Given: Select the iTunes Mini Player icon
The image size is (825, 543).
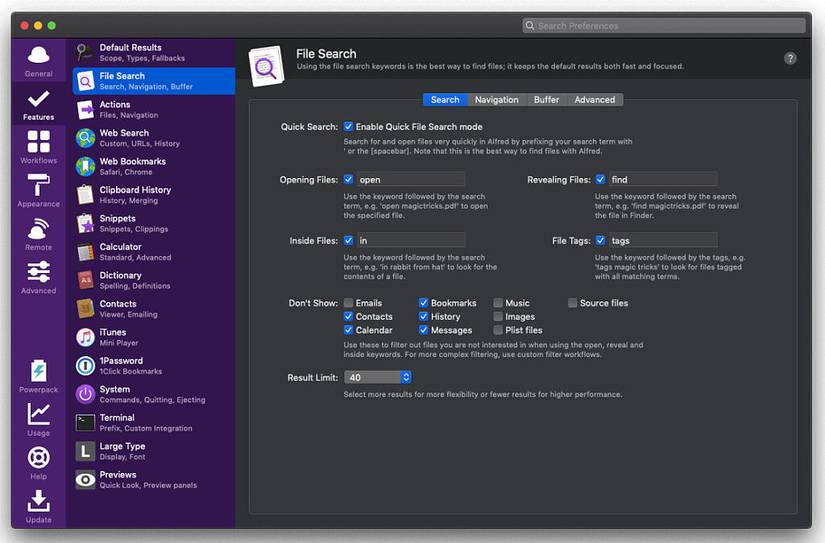Looking at the screenshot, I should point(85,337).
